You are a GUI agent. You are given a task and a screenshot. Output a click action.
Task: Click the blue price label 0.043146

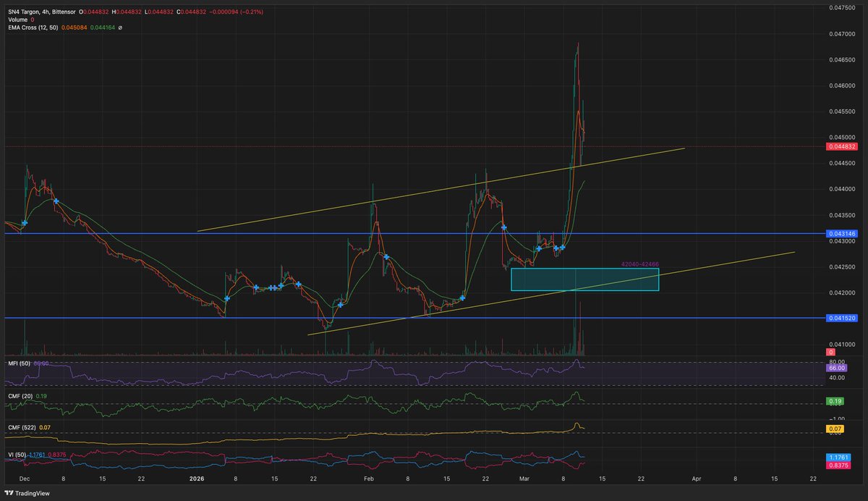click(841, 234)
